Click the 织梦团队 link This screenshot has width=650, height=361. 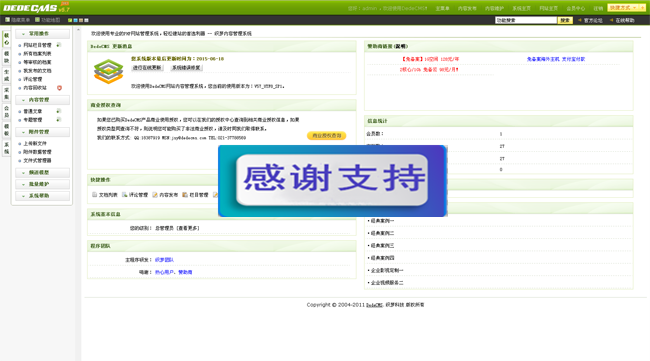(164, 260)
